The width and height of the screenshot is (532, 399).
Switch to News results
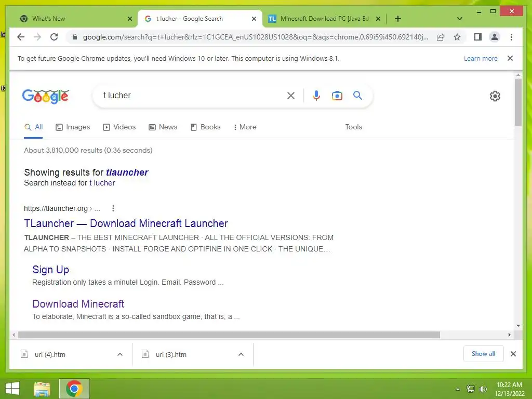[x=163, y=127]
